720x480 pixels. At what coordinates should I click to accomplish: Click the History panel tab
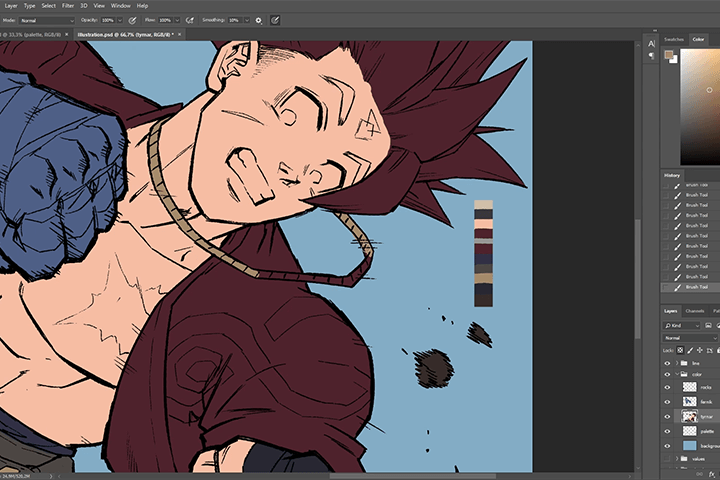(671, 175)
